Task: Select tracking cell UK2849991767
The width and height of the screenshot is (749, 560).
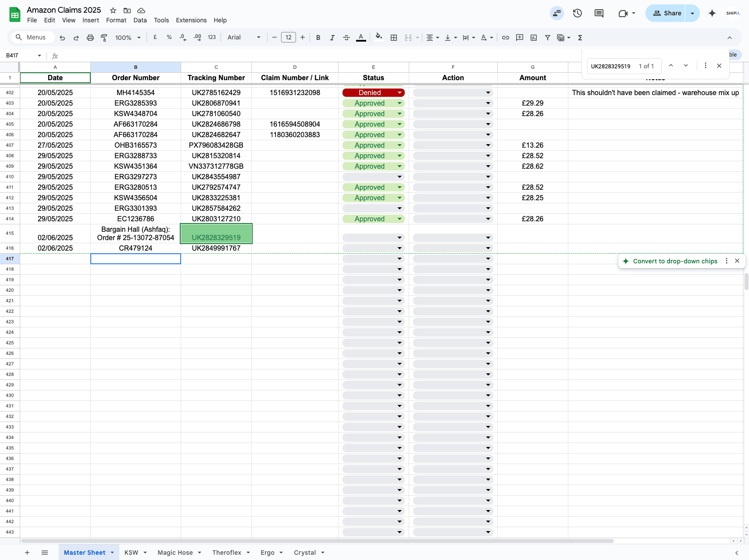Action: coord(216,248)
